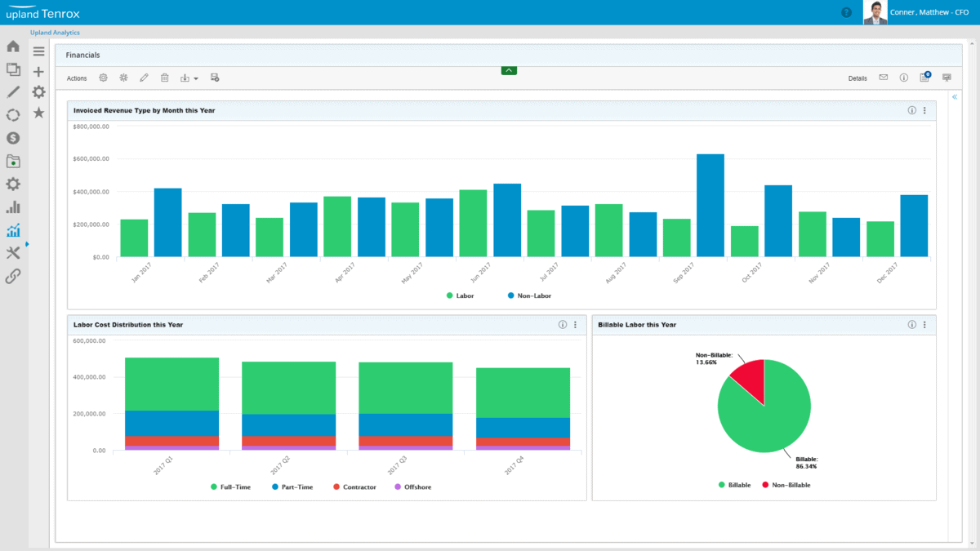
Task: Open the export download dropdown in the toolbar
Action: pos(189,77)
